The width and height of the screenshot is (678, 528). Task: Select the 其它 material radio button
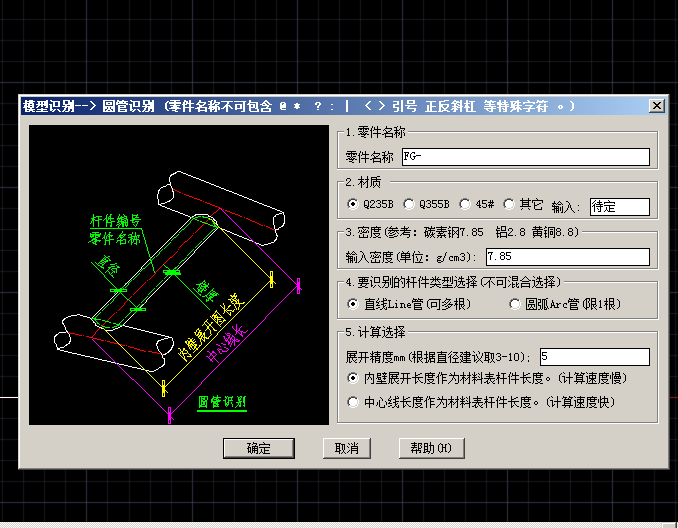coord(509,205)
